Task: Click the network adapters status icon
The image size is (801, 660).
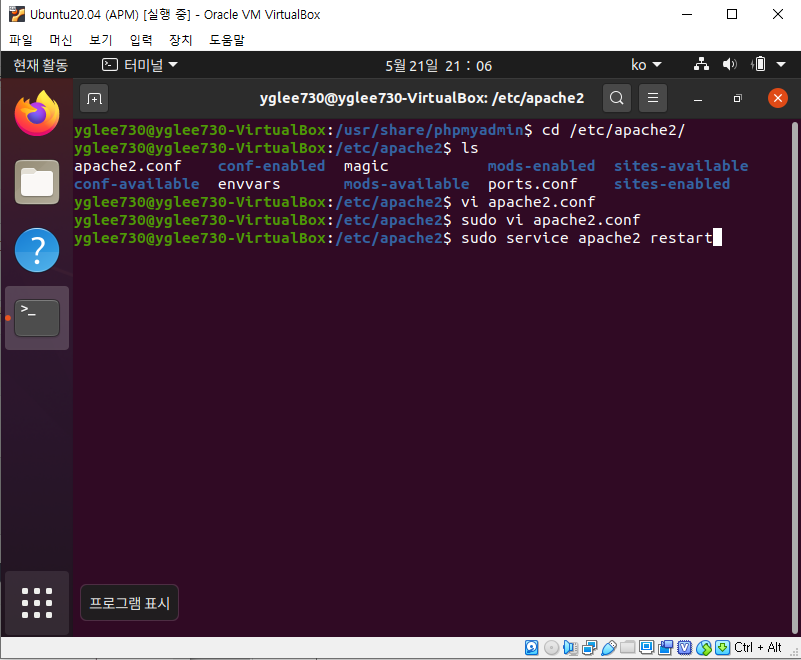Action: (590, 648)
